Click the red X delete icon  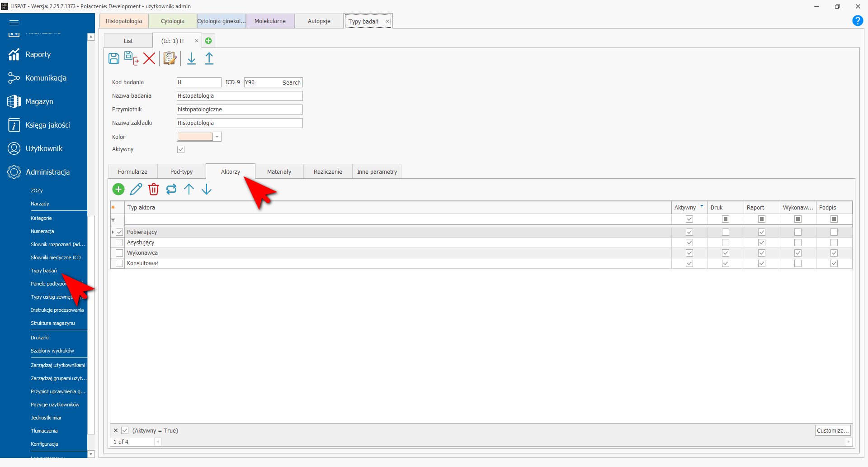tap(149, 58)
